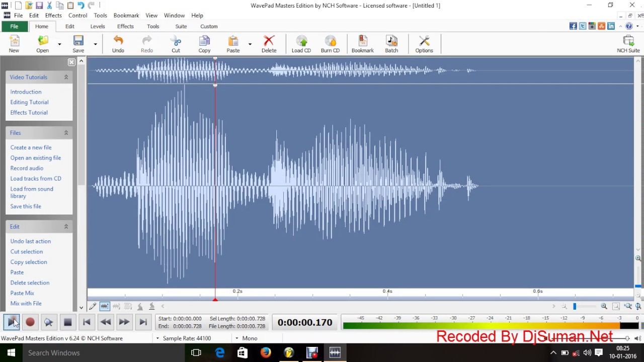Start recording with the red Record button
Image resolution: width=644 pixels, height=362 pixels.
[30, 322]
